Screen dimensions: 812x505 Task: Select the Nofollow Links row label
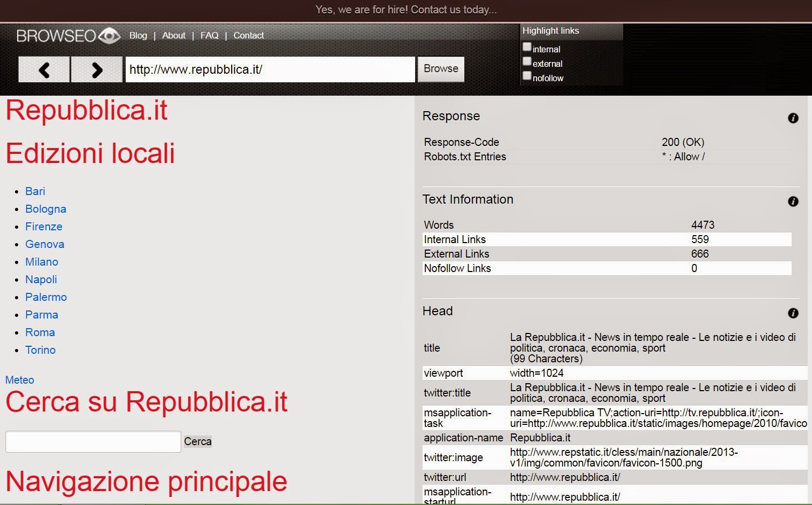coord(457,268)
